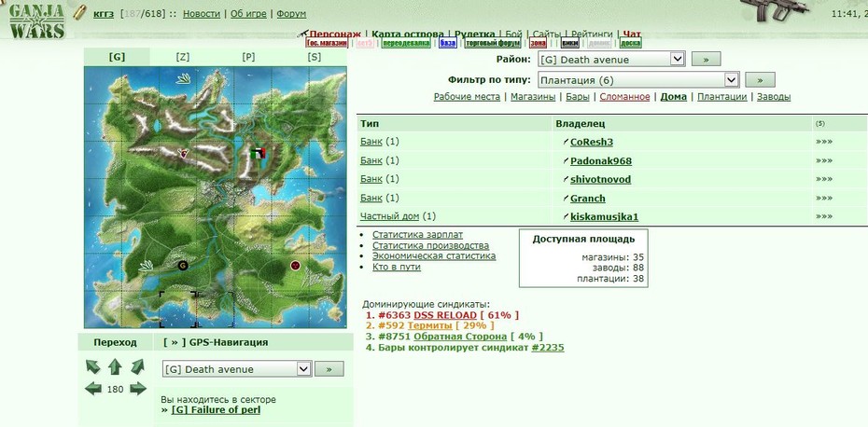Open the Частный дом link

pyautogui.click(x=391, y=216)
